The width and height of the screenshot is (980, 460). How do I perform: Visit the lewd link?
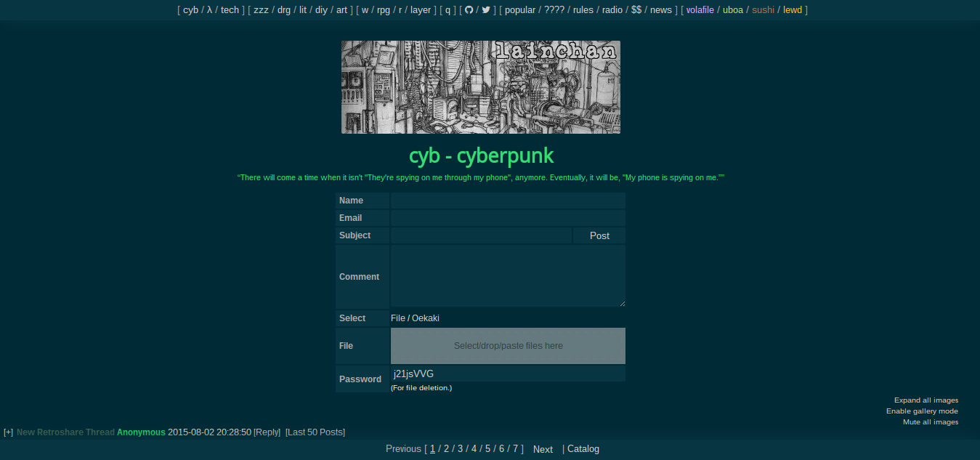pos(793,9)
